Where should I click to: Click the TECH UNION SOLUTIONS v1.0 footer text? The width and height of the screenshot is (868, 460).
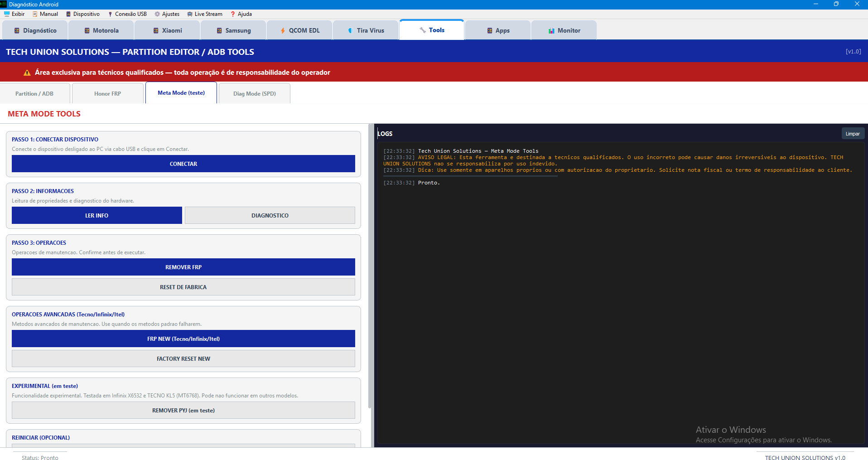(x=805, y=458)
